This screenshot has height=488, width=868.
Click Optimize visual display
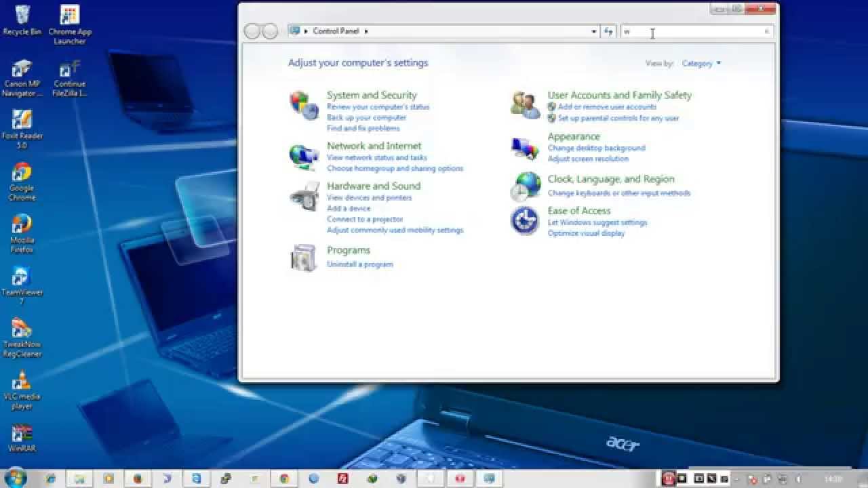[586, 233]
